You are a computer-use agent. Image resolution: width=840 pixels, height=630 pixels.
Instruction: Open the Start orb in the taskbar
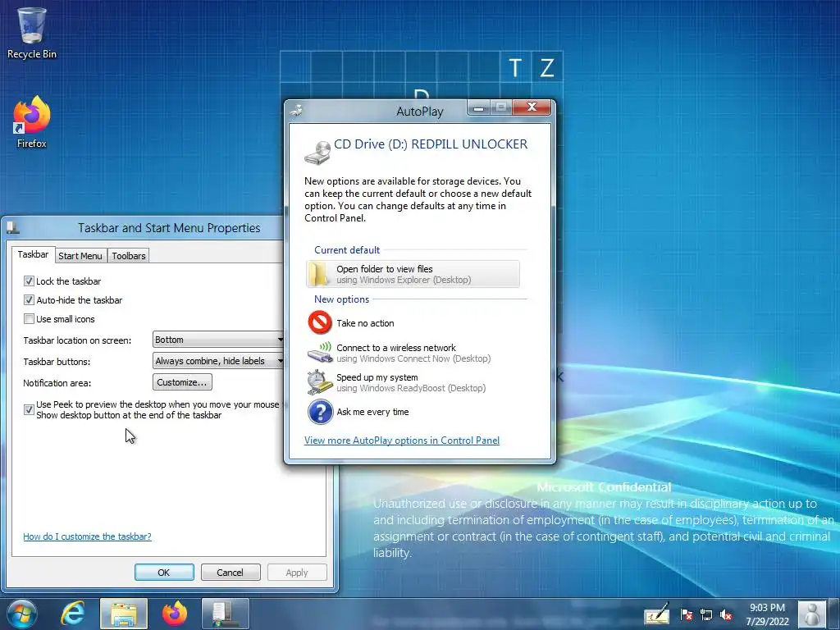pos(21,614)
